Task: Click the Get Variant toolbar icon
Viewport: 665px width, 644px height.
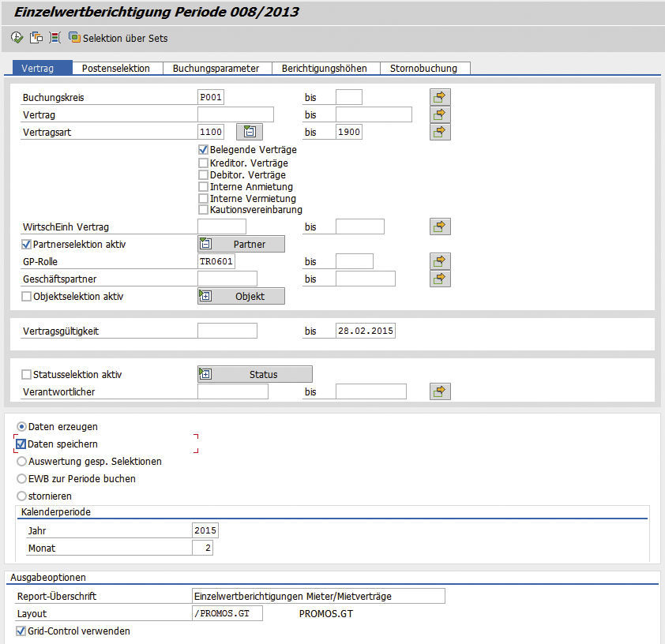Action: pyautogui.click(x=36, y=37)
